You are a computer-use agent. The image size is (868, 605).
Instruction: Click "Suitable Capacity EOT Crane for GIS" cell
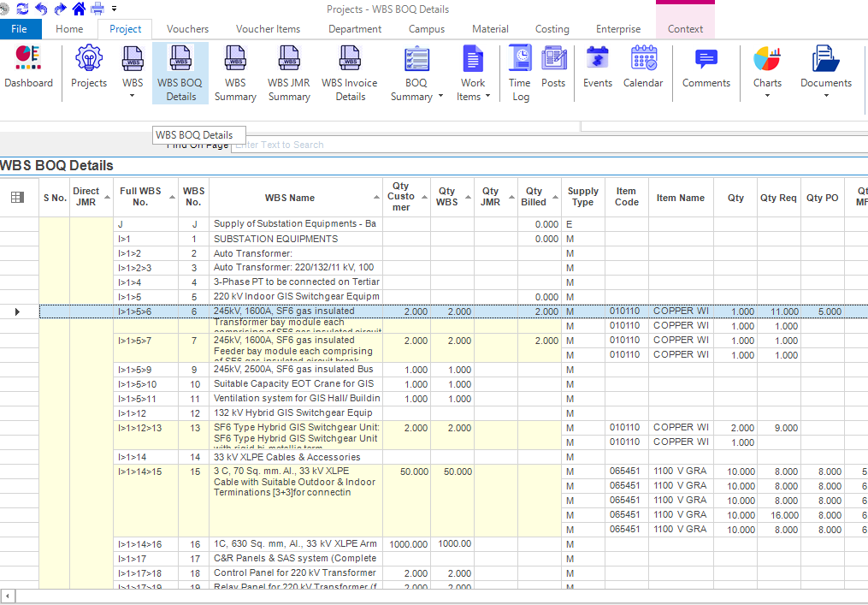(296, 384)
